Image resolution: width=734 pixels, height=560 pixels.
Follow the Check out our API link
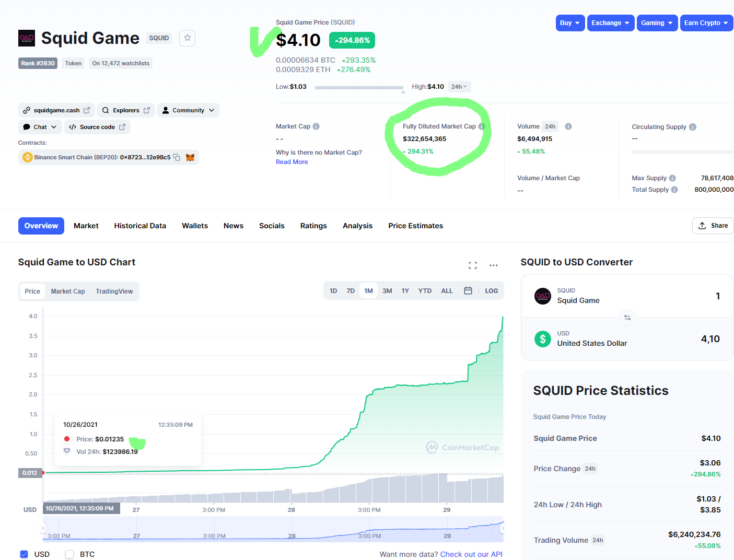[x=471, y=554]
